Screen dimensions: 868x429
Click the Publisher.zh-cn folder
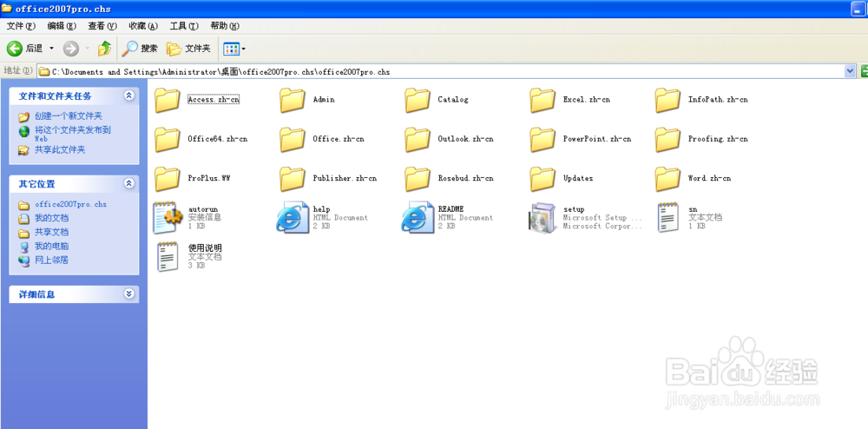coord(328,178)
